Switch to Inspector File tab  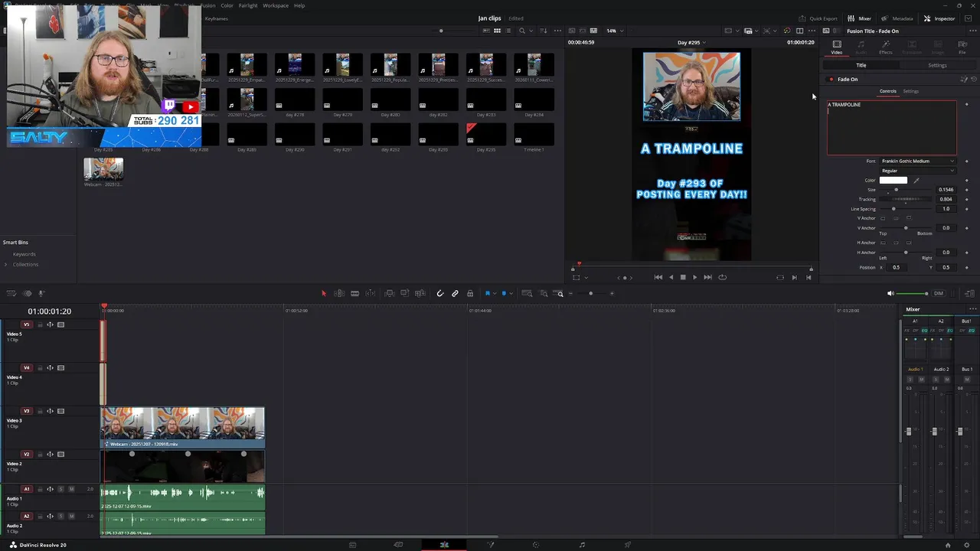pyautogui.click(x=962, y=47)
